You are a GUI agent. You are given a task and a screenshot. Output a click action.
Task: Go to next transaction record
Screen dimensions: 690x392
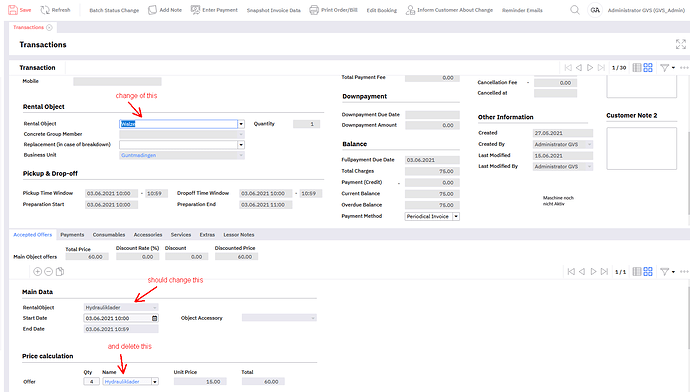click(x=590, y=68)
